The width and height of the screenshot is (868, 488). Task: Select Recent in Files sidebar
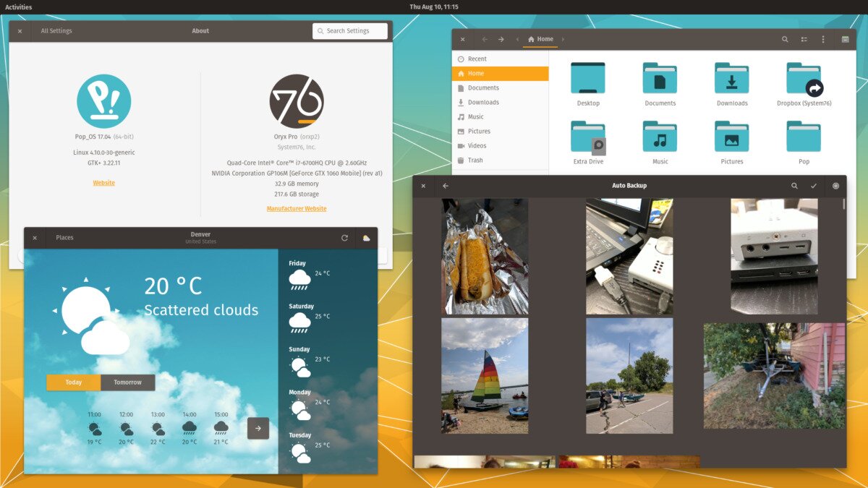coord(501,59)
